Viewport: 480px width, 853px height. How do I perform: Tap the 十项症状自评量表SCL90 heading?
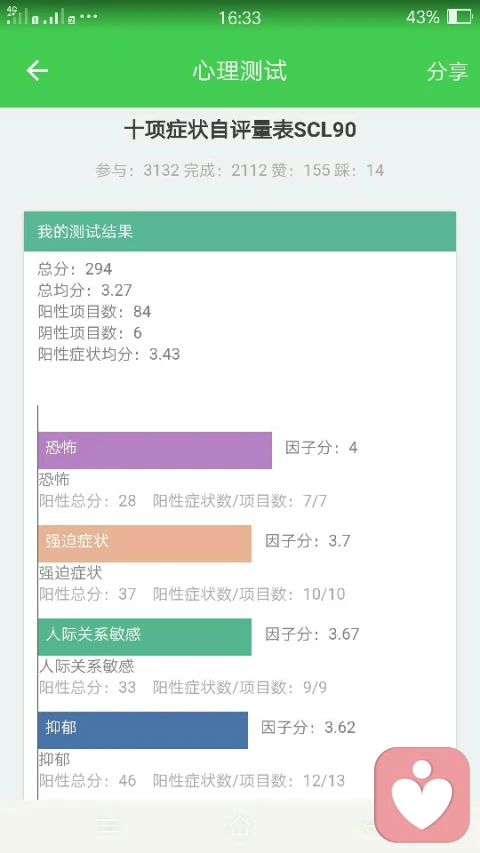click(240, 131)
